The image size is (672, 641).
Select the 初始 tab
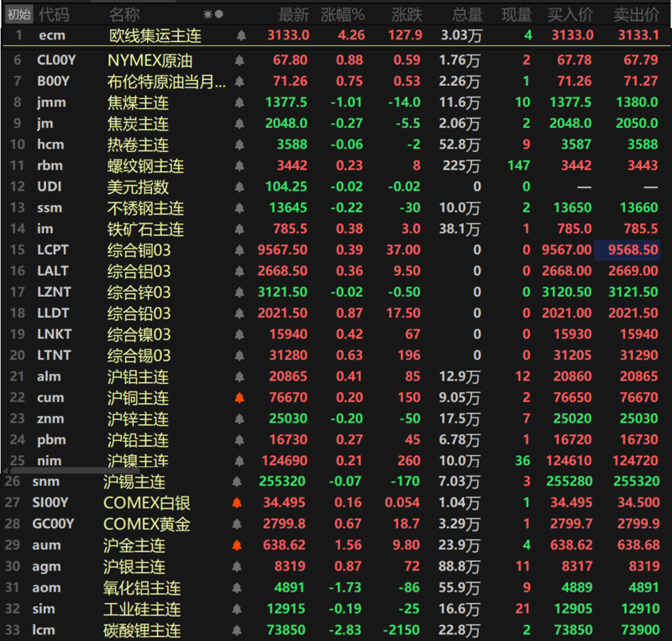(19, 14)
